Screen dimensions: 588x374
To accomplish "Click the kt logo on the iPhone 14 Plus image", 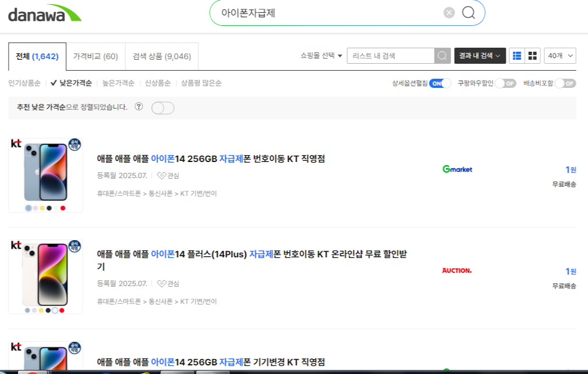I will pos(16,245).
